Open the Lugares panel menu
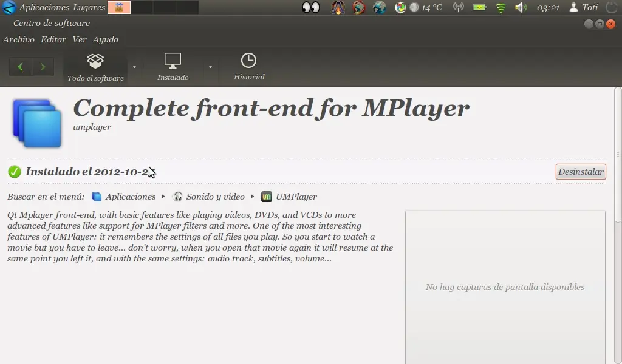Viewport: 622px width, 364px height. click(x=89, y=7)
